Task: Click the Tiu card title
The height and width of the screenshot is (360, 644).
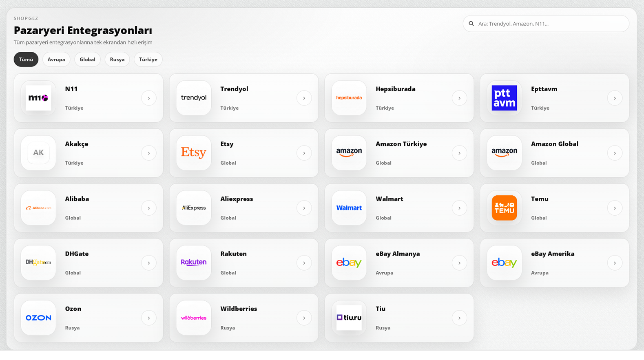Action: pos(381,309)
